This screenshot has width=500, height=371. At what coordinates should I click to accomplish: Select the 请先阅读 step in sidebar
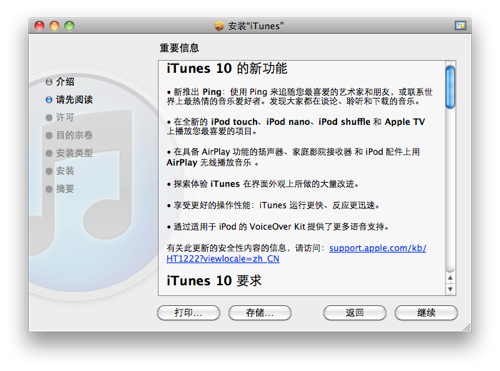point(69,100)
